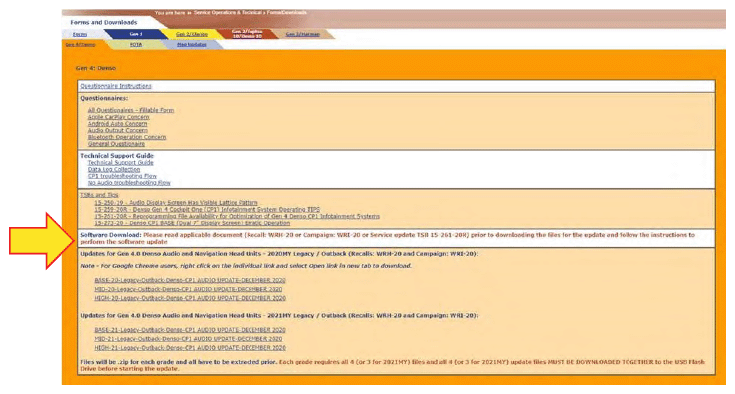Download MID-21 Legacy-Outback Denso CP1 audio update

[188, 339]
